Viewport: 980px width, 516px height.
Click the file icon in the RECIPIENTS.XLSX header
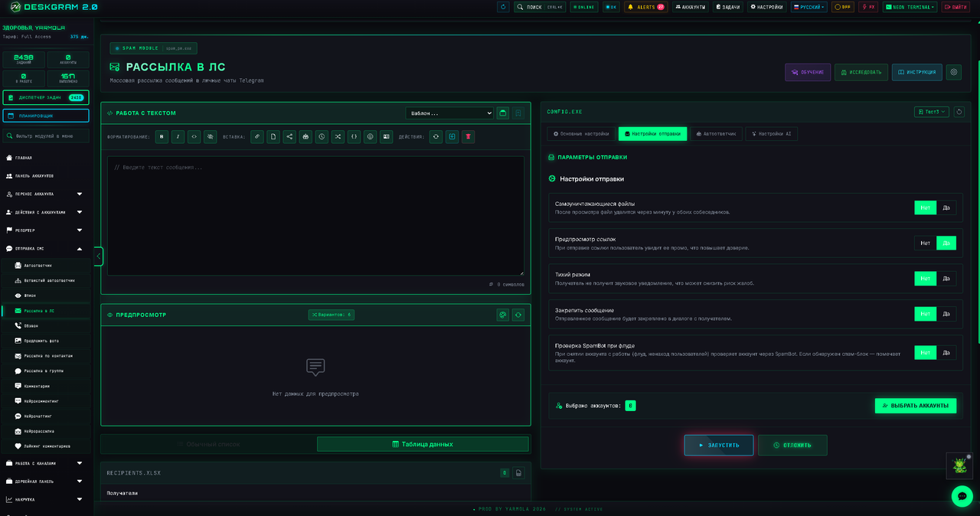(x=518, y=473)
